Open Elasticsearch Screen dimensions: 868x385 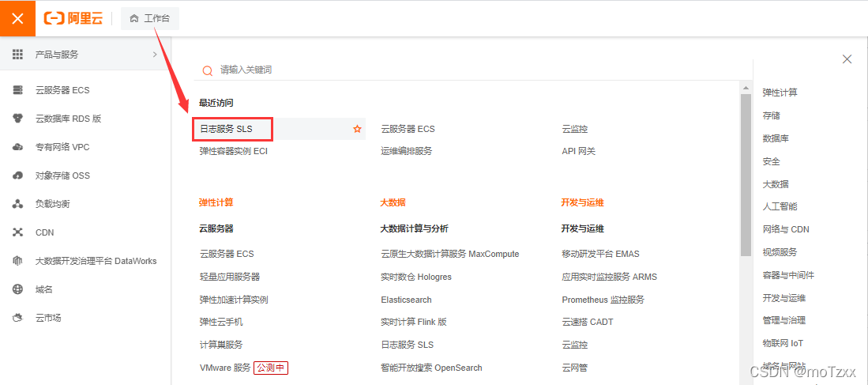point(406,299)
